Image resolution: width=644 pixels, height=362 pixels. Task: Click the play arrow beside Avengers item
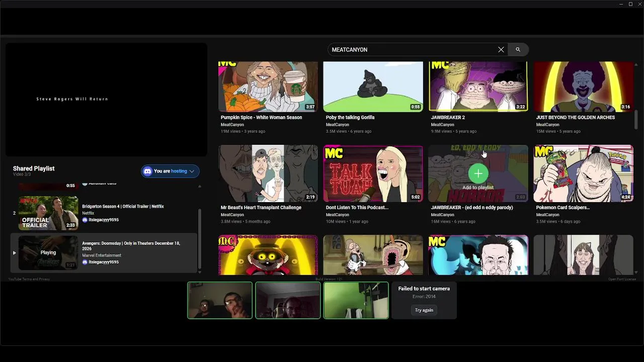pyautogui.click(x=14, y=253)
